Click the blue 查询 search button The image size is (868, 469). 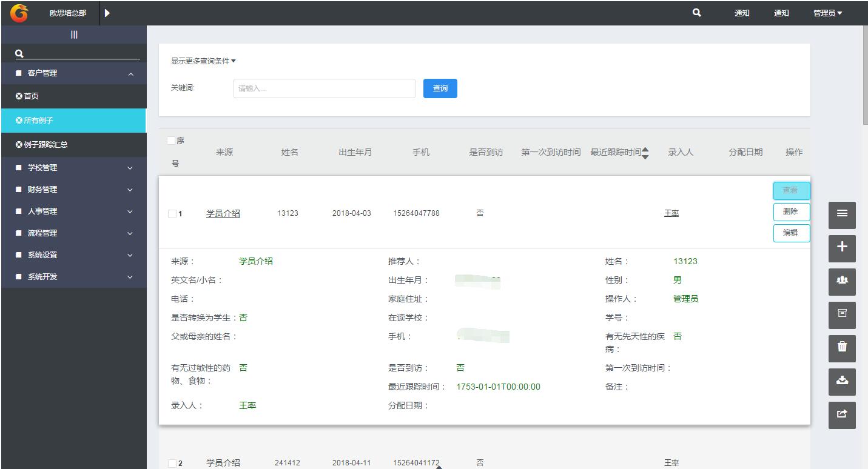click(x=440, y=88)
